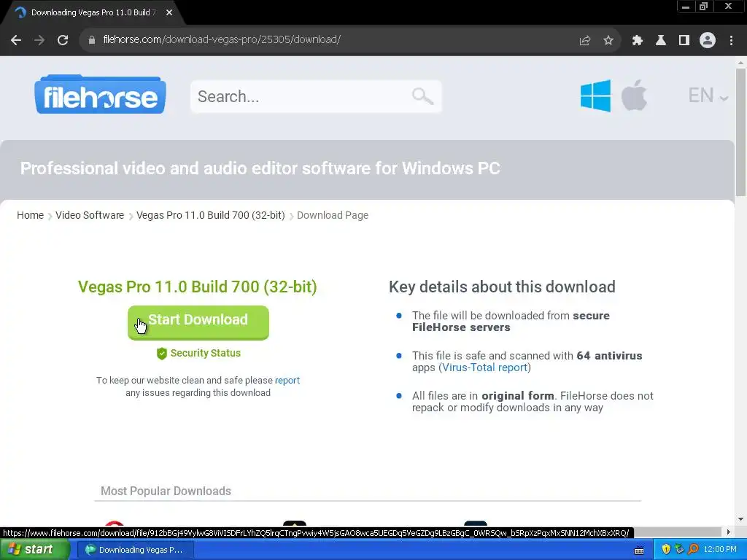Reload the page with refresh icon

point(63,40)
